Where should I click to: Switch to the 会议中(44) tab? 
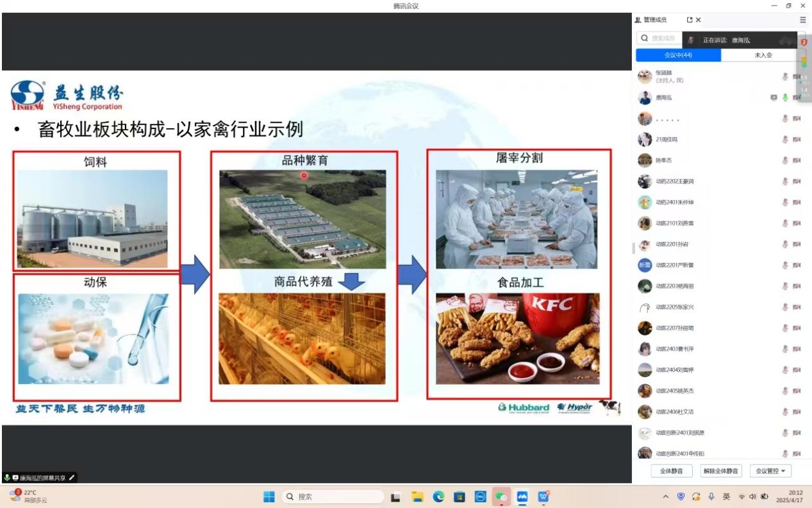678,55
